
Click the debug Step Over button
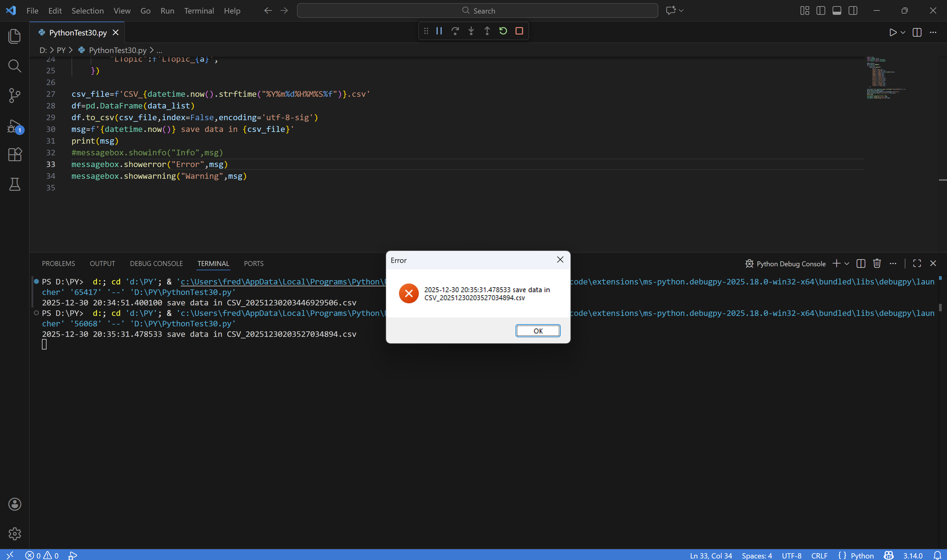tap(455, 31)
